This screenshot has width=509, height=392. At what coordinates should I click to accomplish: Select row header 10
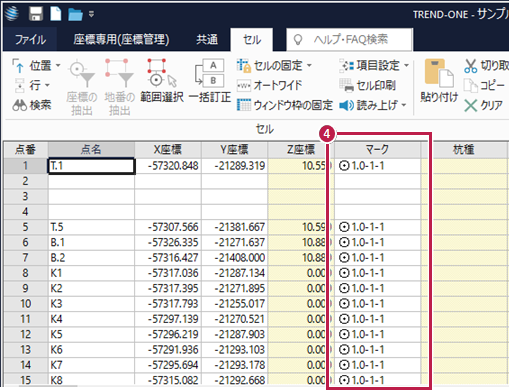click(x=26, y=304)
